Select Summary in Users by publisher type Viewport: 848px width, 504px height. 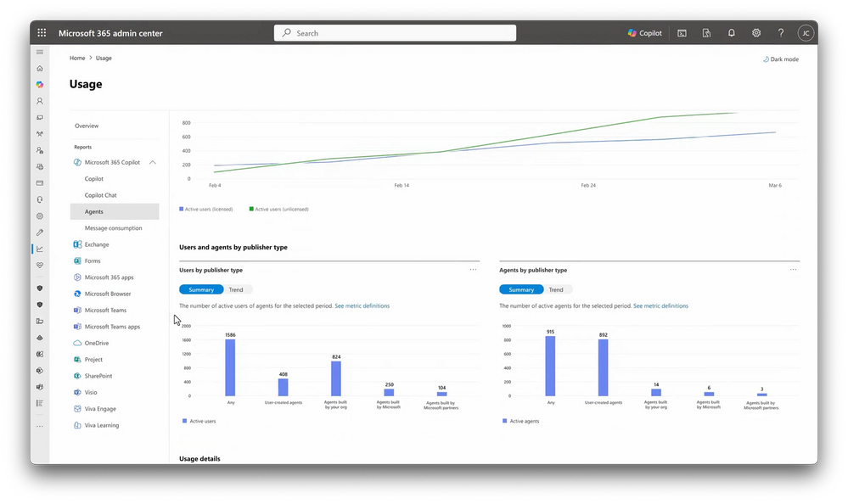[201, 290]
